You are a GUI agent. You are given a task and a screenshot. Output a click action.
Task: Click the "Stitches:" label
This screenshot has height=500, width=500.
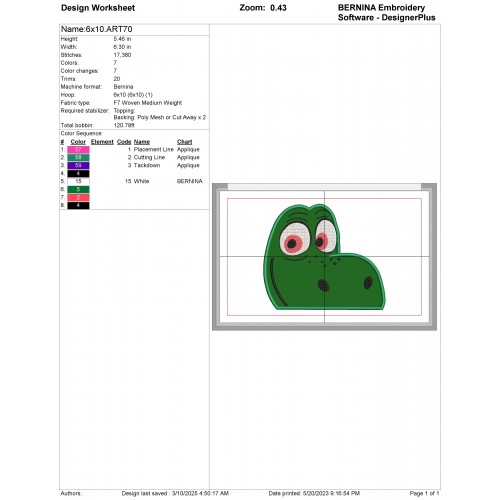pyautogui.click(x=71, y=55)
